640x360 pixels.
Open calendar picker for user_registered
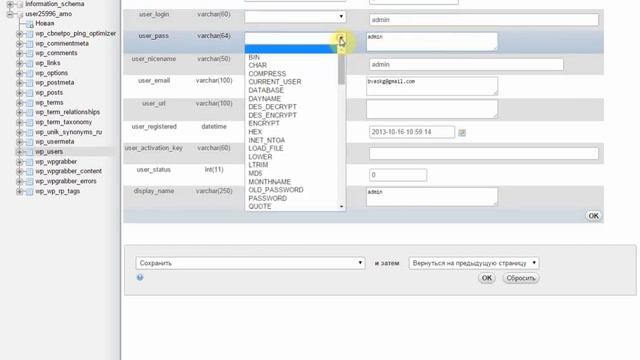click(462, 133)
